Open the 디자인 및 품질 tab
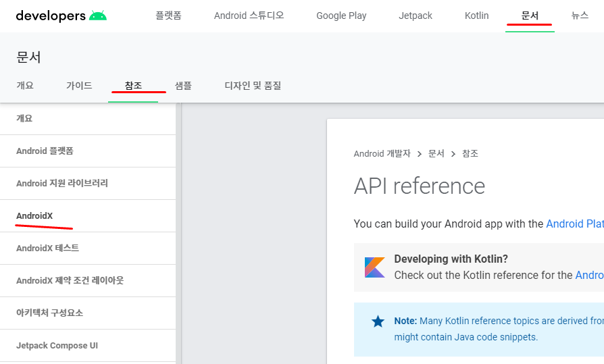This screenshot has height=364, width=604. point(253,85)
